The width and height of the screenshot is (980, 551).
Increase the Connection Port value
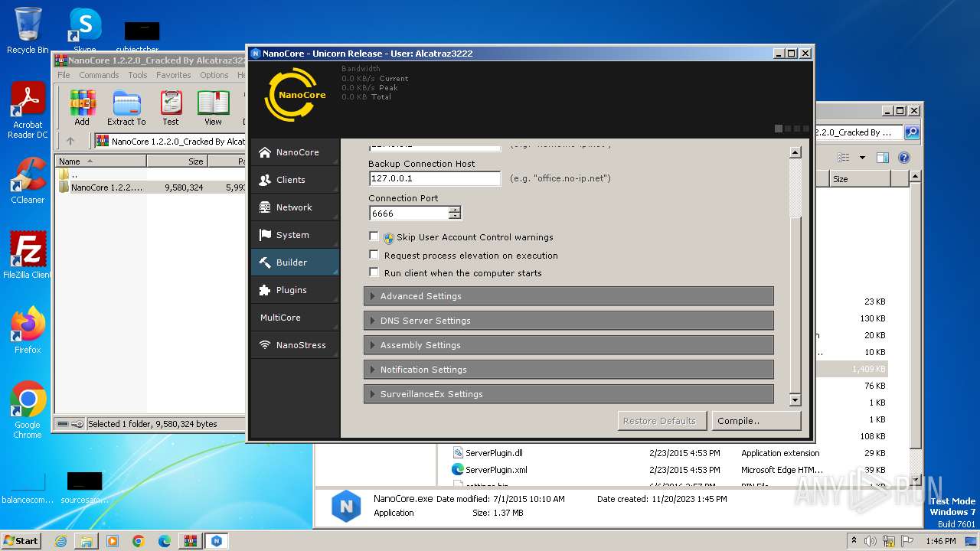point(455,210)
